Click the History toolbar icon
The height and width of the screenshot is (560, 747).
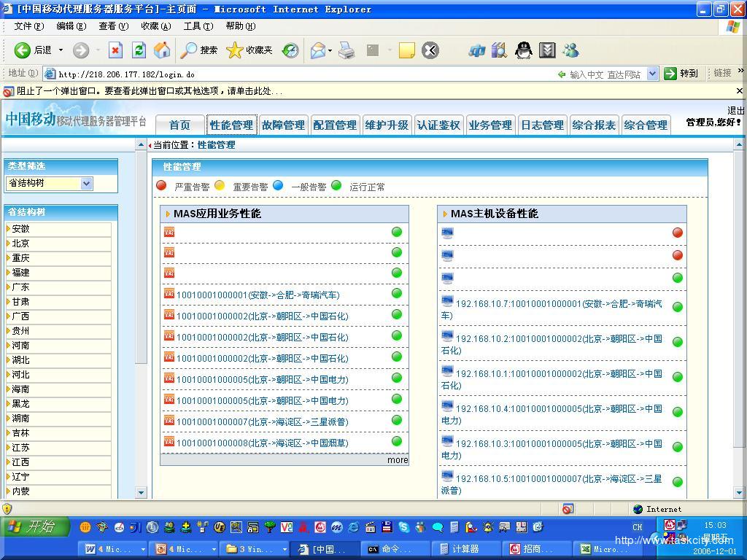[x=290, y=50]
